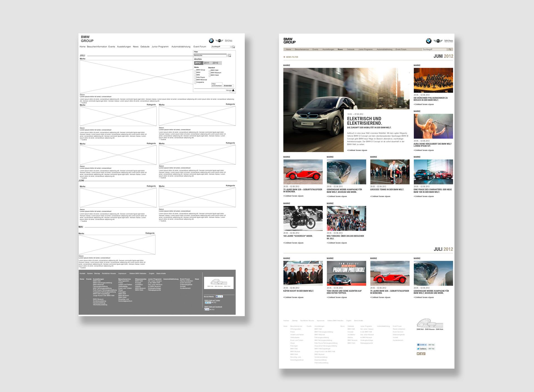Click the BMW roundel logo in the left wireframe
This screenshot has height=392, width=534.
pos(211,41)
